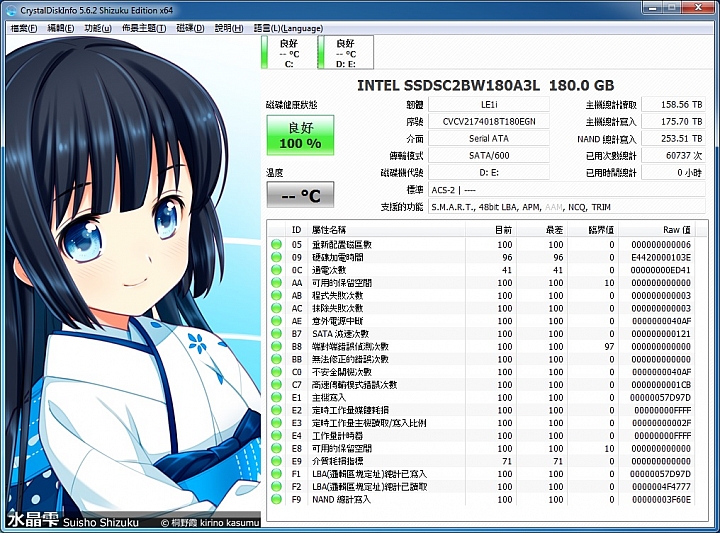720x533 pixels.
Task: Click status circle for ID AE row
Action: 276,321
